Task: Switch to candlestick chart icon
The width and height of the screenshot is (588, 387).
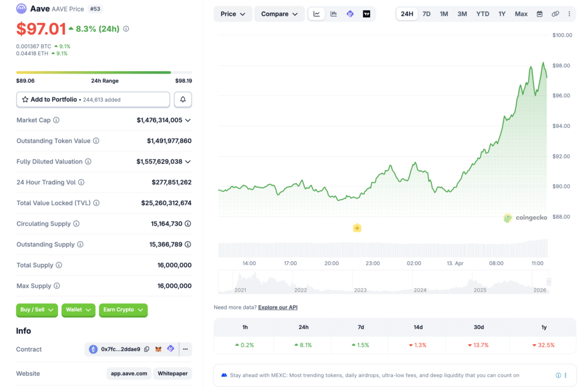Action: (334, 13)
